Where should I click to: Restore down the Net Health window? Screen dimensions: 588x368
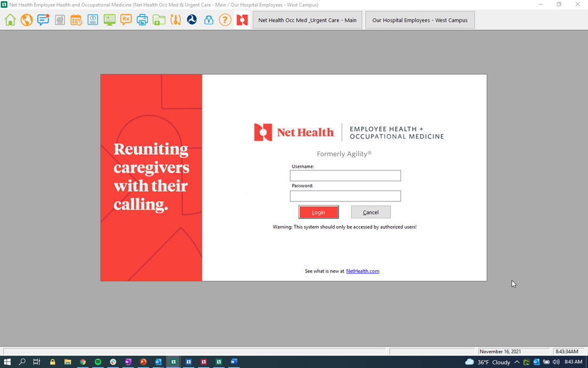(559, 5)
